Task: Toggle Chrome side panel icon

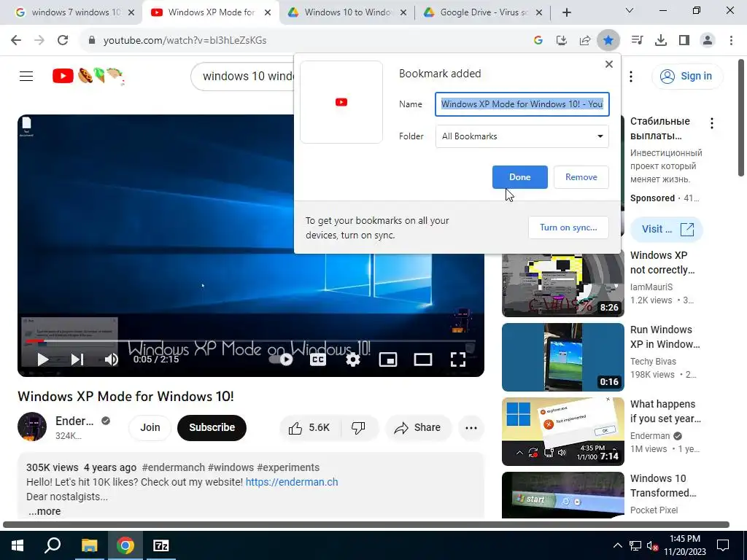Action: [x=684, y=41]
